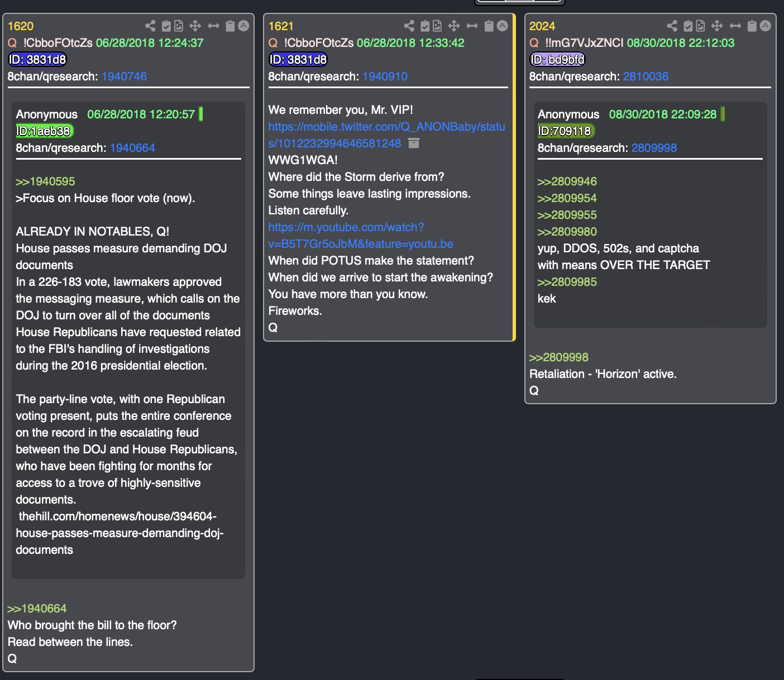Open 8chan post link 2809998

(654, 148)
